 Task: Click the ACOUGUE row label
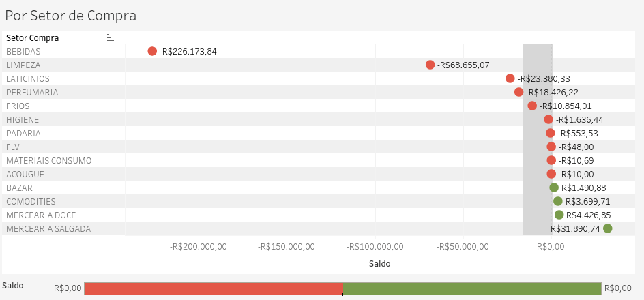click(25, 174)
